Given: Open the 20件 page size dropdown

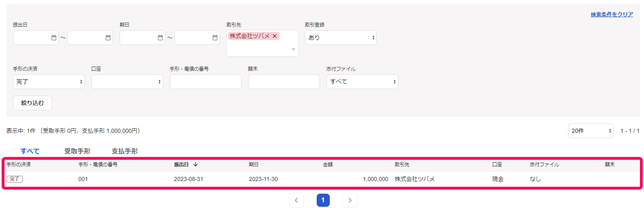Looking at the screenshot, I should [x=591, y=131].
